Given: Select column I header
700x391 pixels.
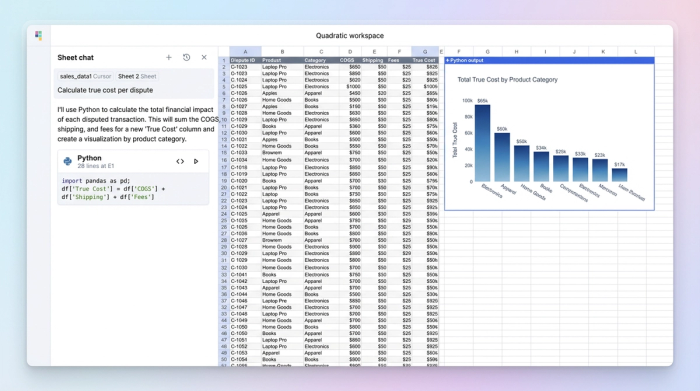Looking at the screenshot, I should pyautogui.click(x=545, y=52).
